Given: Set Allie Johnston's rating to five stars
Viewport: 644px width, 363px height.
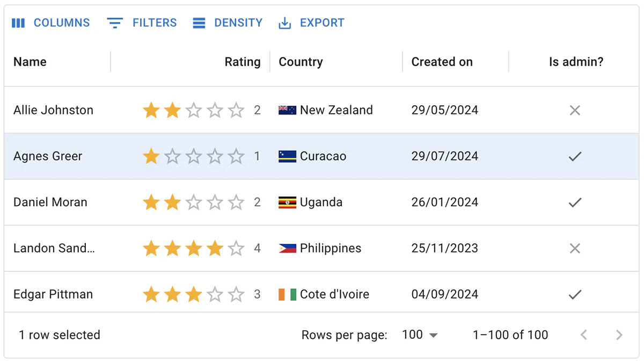Looking at the screenshot, I should [236, 111].
